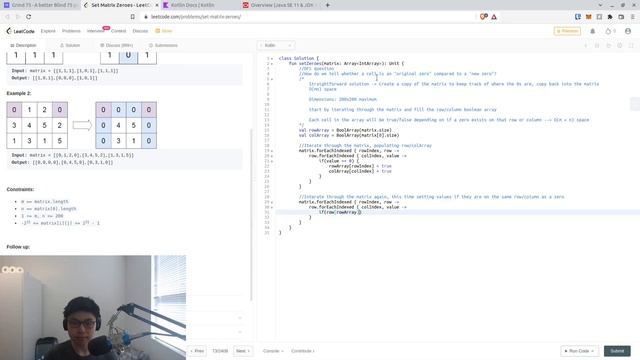This screenshot has width=640, height=360.
Task: Switch to the Kotlin Docs browser tab
Action: point(198,5)
